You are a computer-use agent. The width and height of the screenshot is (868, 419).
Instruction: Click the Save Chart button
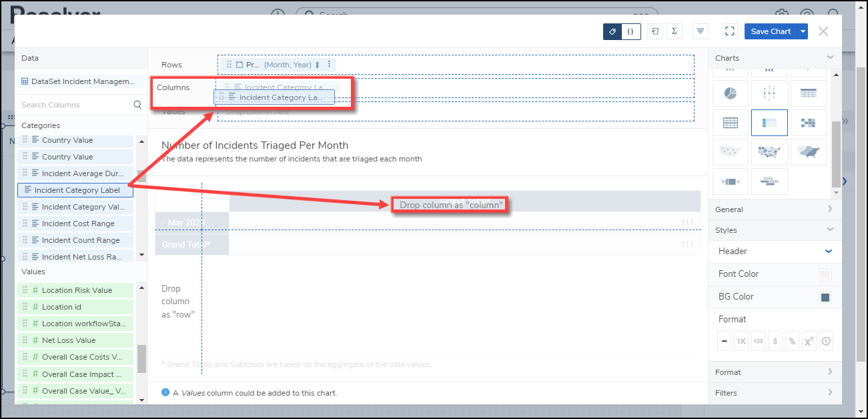[771, 31]
